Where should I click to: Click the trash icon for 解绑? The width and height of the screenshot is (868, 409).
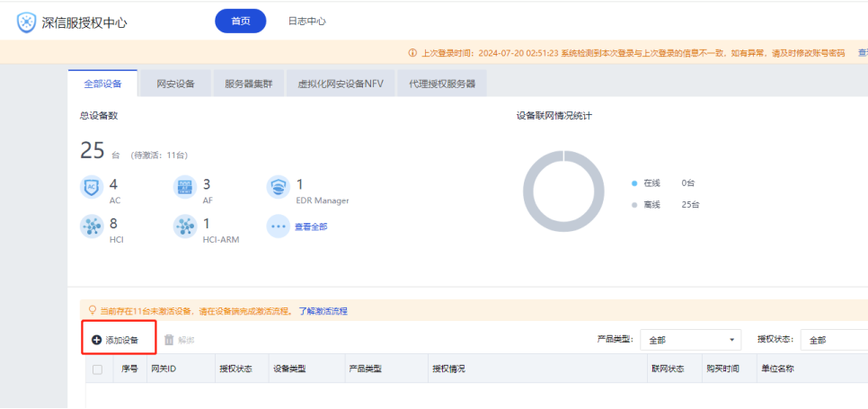coord(168,340)
